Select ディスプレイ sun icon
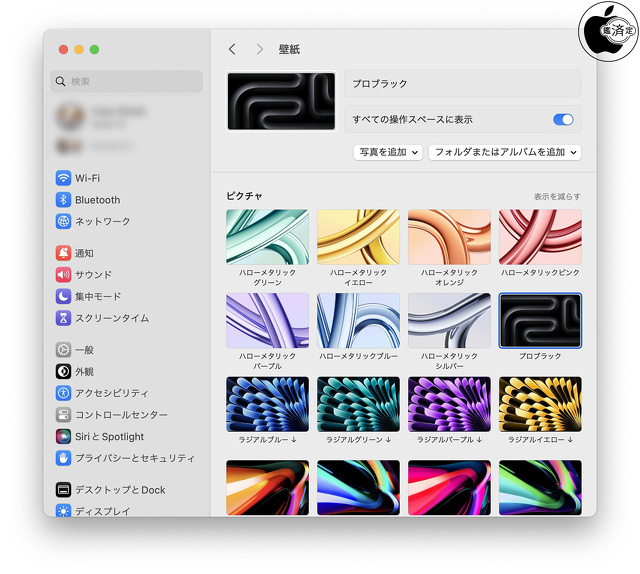The height and width of the screenshot is (574, 640). (x=63, y=510)
